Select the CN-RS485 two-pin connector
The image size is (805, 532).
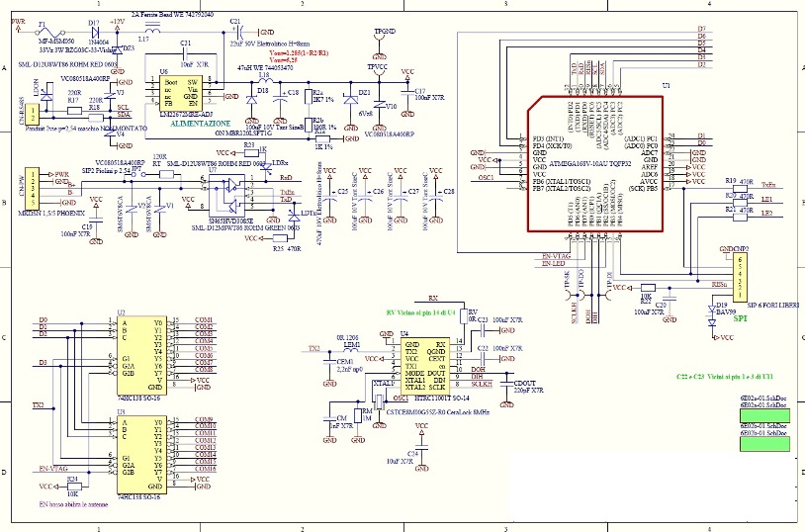[x=33, y=115]
